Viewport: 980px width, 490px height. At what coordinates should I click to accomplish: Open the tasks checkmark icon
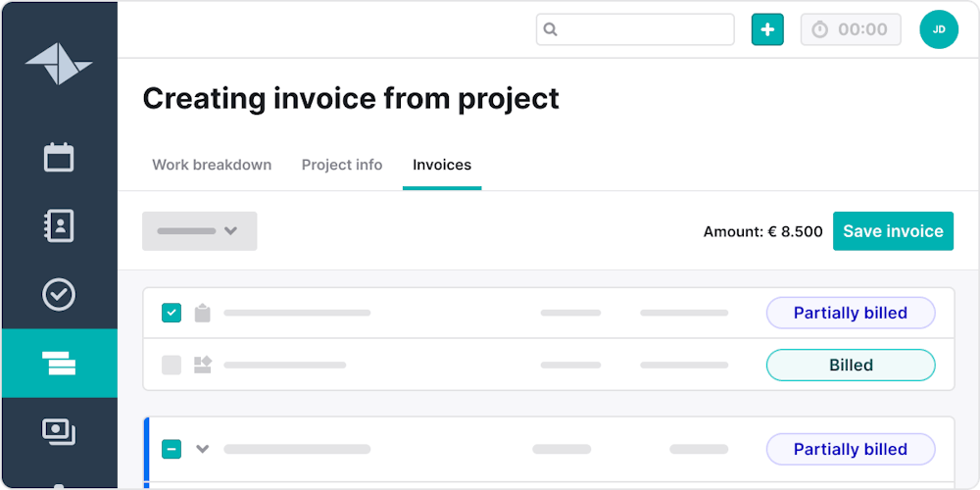pos(59,294)
